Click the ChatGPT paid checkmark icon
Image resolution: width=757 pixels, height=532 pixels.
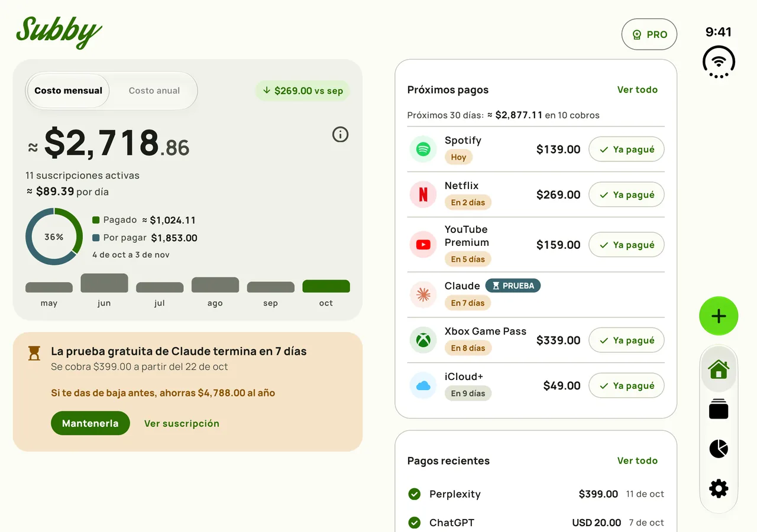(414, 523)
